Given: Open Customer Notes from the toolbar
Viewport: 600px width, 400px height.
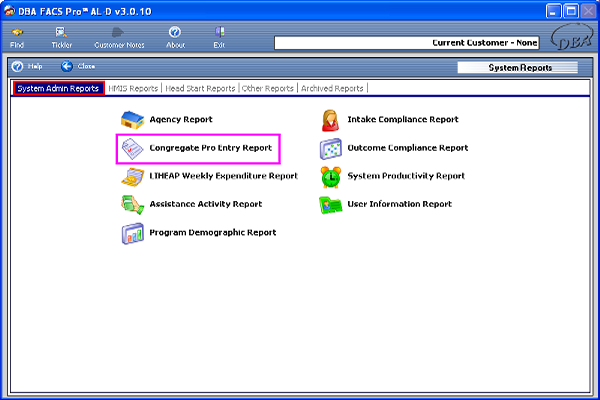Looking at the screenshot, I should click(x=120, y=38).
